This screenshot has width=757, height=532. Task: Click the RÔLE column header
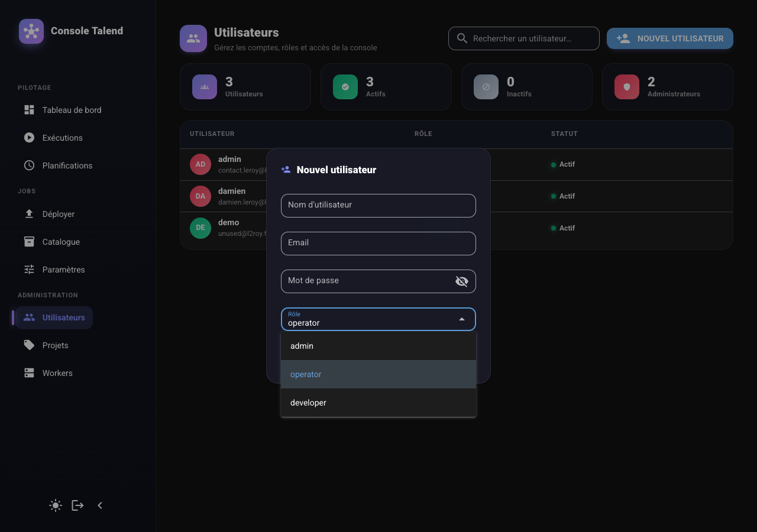click(423, 134)
